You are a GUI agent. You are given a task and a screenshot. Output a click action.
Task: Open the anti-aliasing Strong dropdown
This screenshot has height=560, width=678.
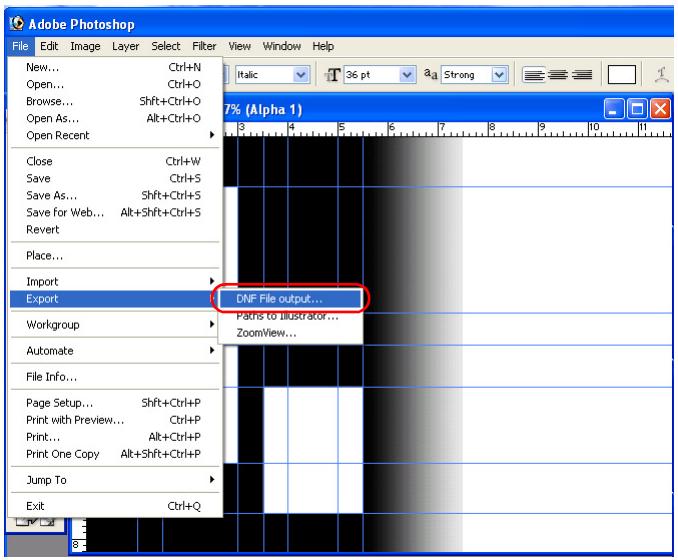click(499, 75)
